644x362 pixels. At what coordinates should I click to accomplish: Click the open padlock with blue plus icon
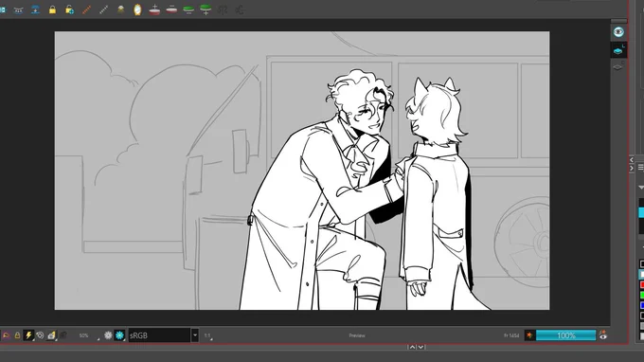click(x=69, y=9)
